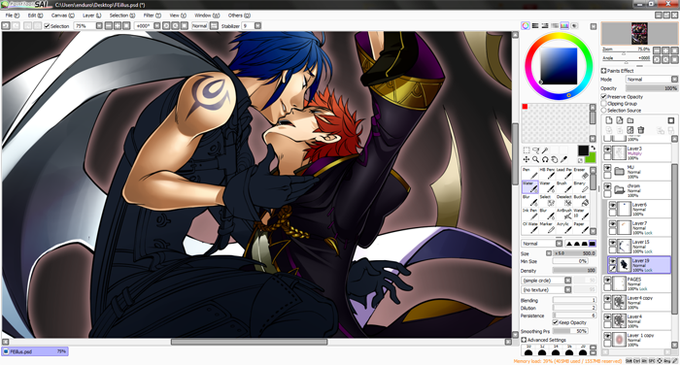Create a new layer folder
The image size is (680, 365).
click(630, 120)
